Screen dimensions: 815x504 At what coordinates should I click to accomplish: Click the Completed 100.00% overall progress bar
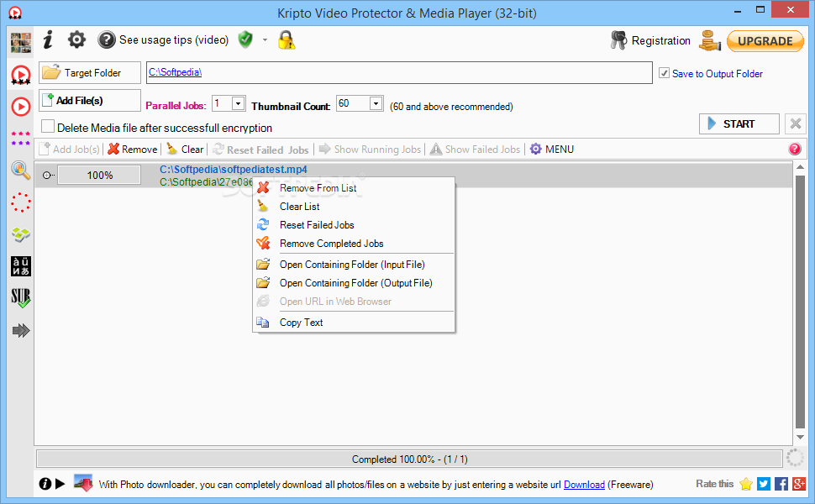click(x=409, y=459)
